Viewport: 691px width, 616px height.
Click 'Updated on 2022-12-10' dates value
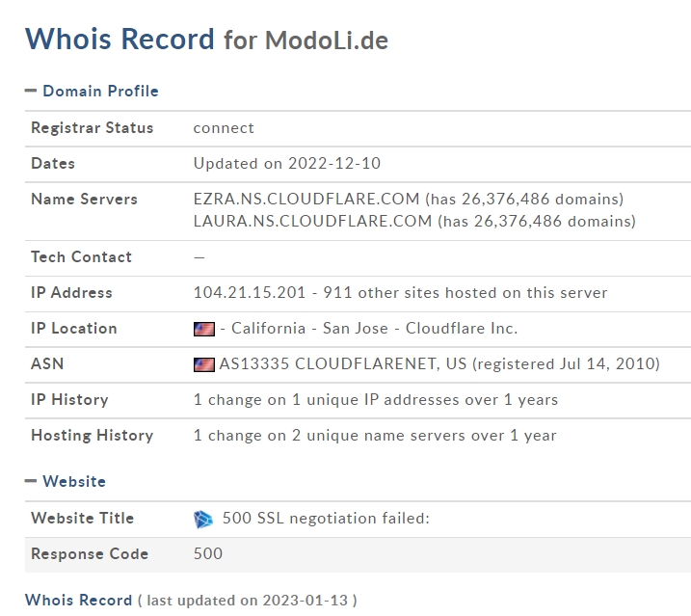[287, 163]
